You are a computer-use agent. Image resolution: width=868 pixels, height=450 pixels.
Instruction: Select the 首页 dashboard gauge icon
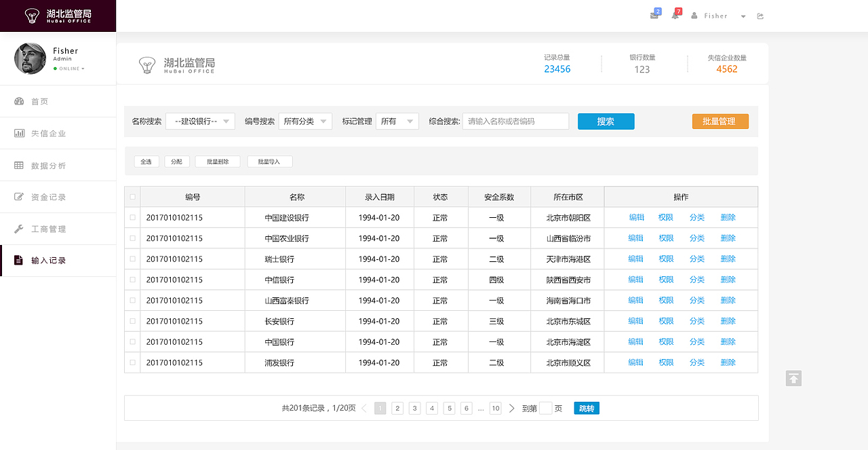20,100
